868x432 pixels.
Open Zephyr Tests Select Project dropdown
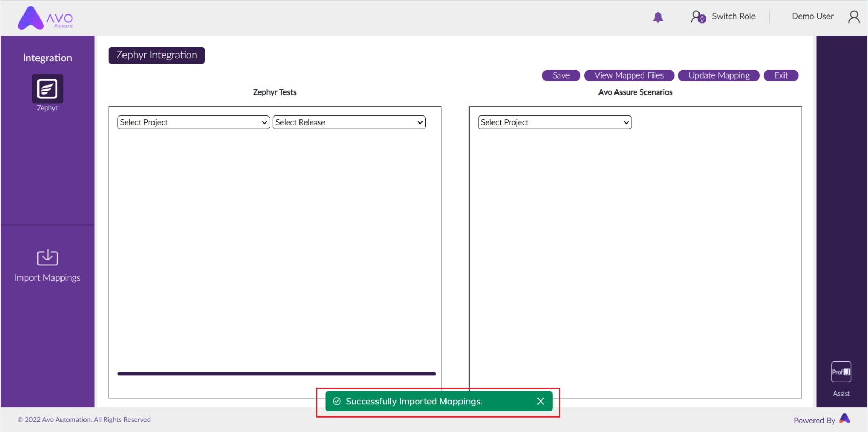194,122
